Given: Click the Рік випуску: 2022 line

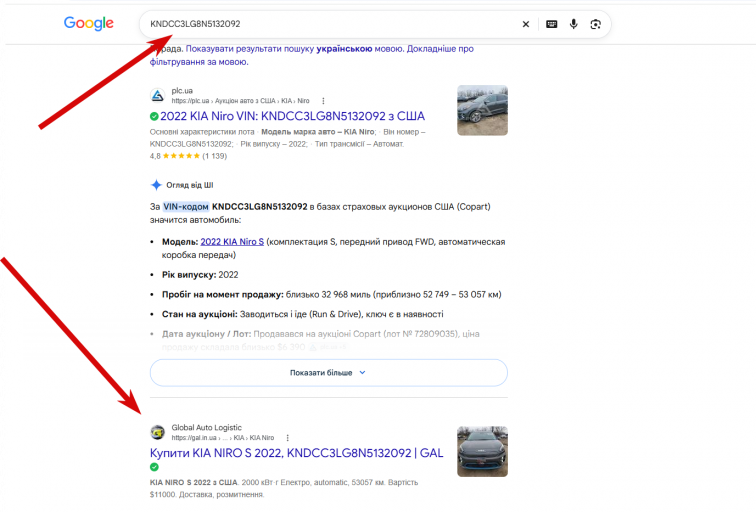Looking at the screenshot, I should [x=200, y=275].
